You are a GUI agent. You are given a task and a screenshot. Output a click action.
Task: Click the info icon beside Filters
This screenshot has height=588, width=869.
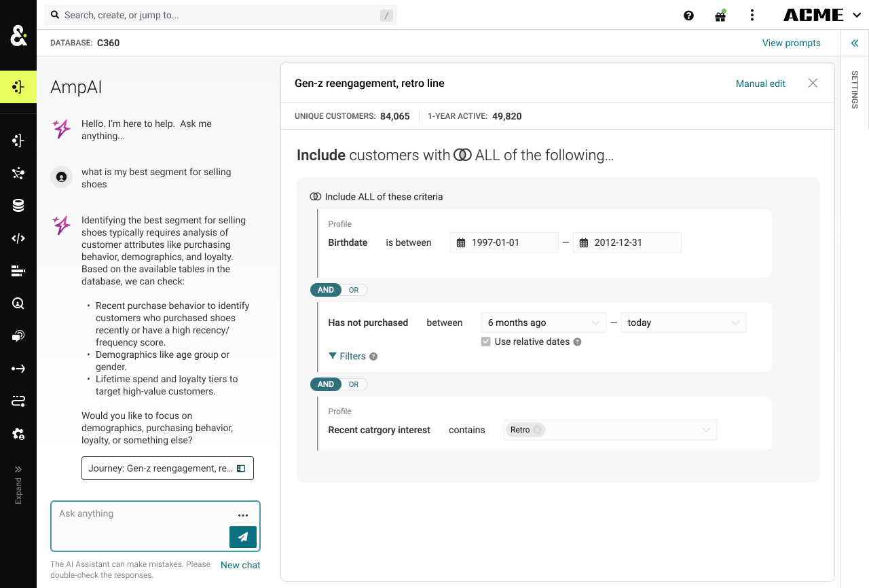(373, 356)
